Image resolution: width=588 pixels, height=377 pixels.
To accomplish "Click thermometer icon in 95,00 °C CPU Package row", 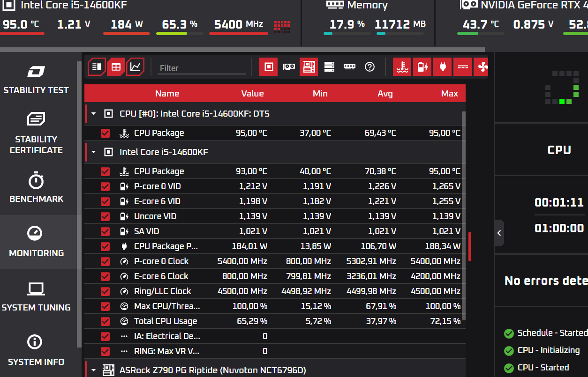I will (124, 133).
